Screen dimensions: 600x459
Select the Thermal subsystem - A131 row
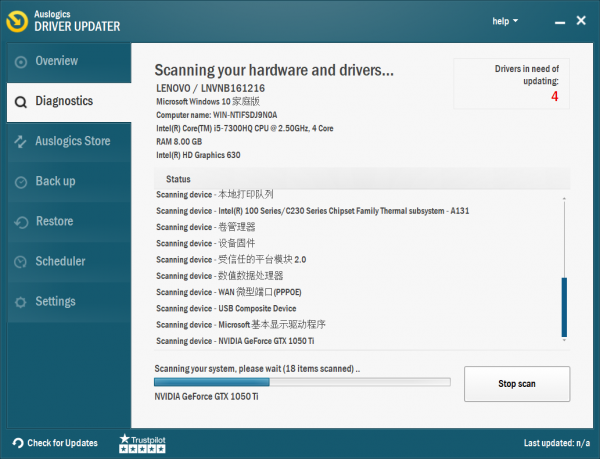[x=313, y=211]
